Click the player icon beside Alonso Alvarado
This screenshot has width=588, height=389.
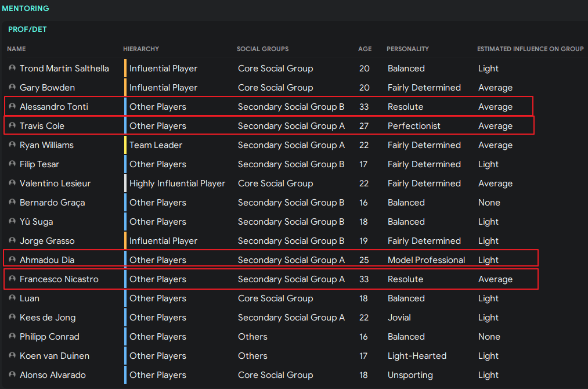pyautogui.click(x=12, y=374)
